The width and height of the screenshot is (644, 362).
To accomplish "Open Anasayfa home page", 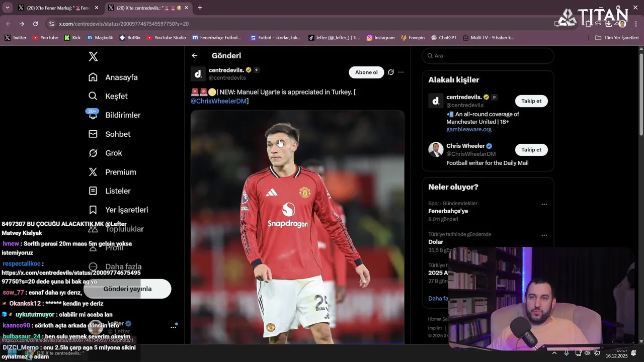I will click(113, 77).
